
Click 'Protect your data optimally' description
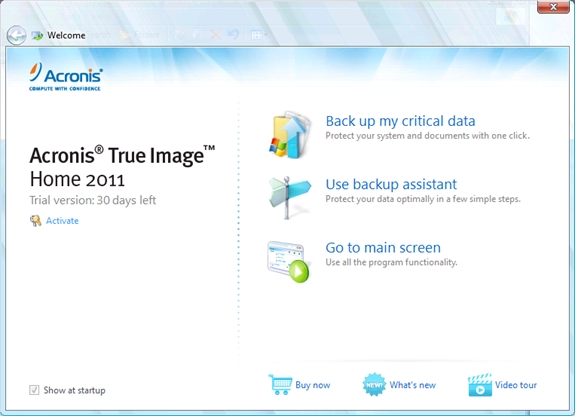tap(423, 199)
